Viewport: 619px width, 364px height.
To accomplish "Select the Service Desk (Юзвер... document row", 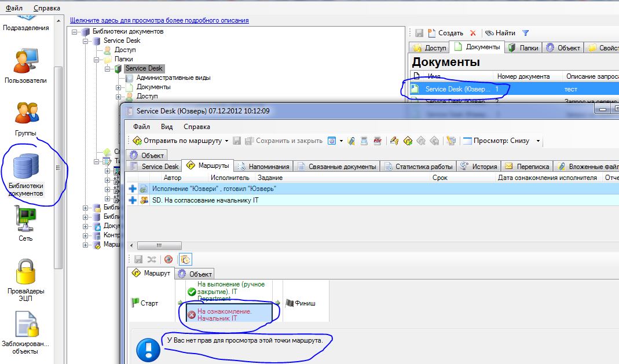I will click(513, 89).
